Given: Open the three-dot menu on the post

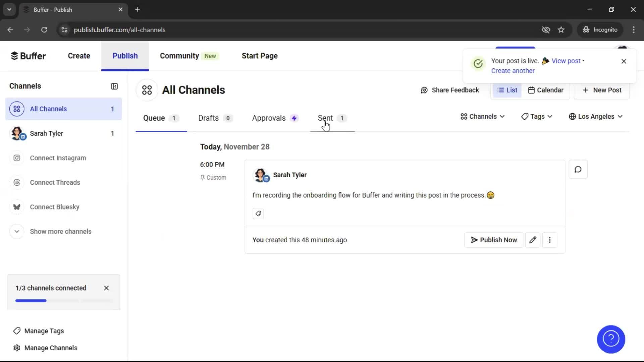Looking at the screenshot, I should [550, 240].
